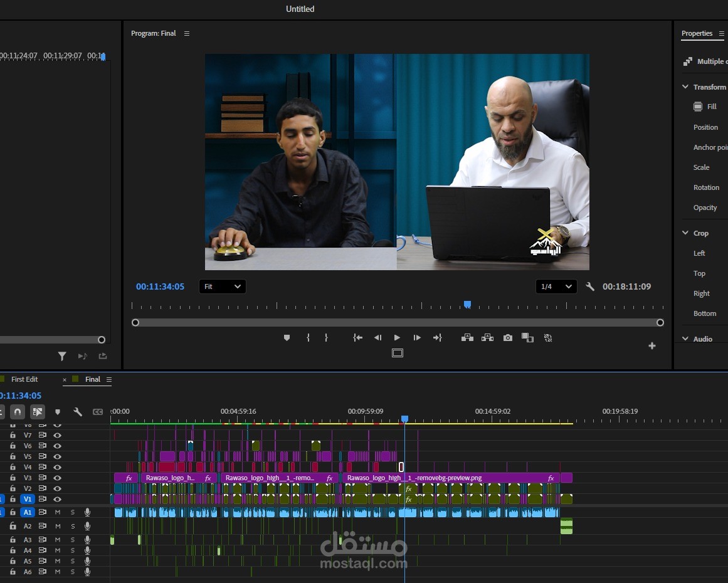Open the Final sequence tab menu
The height and width of the screenshot is (583, 728).
[109, 380]
